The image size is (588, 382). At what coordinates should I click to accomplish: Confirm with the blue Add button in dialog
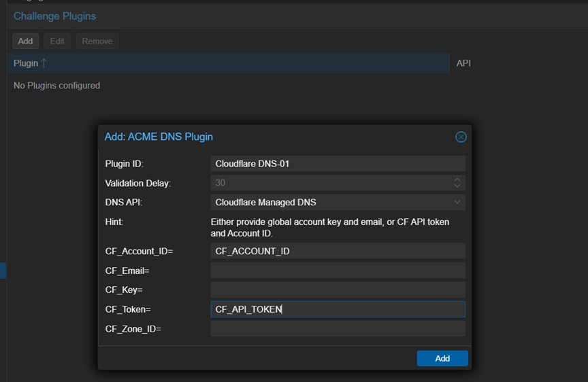[x=442, y=358]
